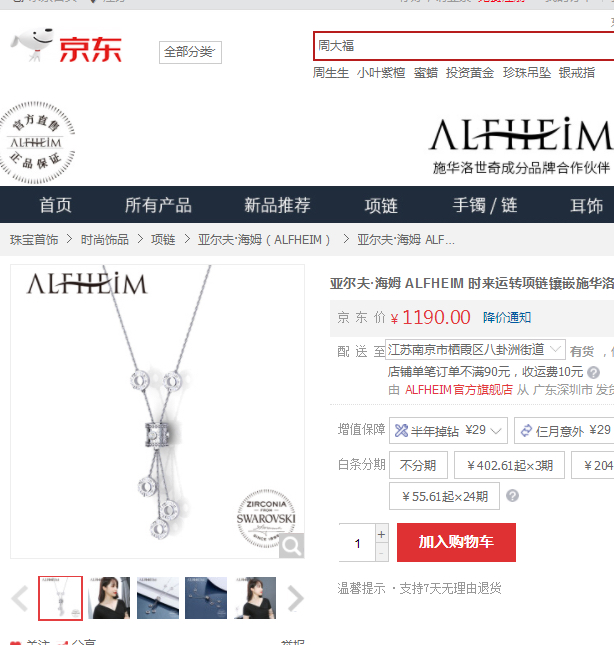Show previous product thumbnails with left arrow
The image size is (614, 645).
coord(19,598)
